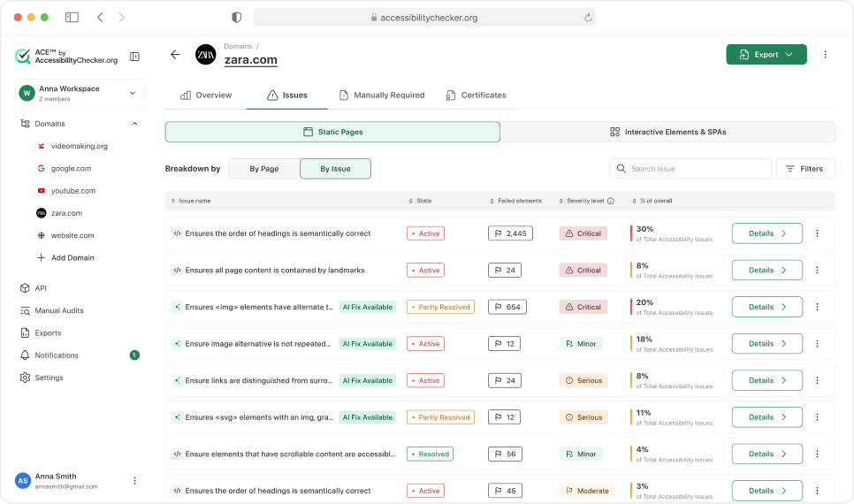Open row menu for the img alternate text issue
Viewport: 854px width, 504px height.
(x=817, y=307)
